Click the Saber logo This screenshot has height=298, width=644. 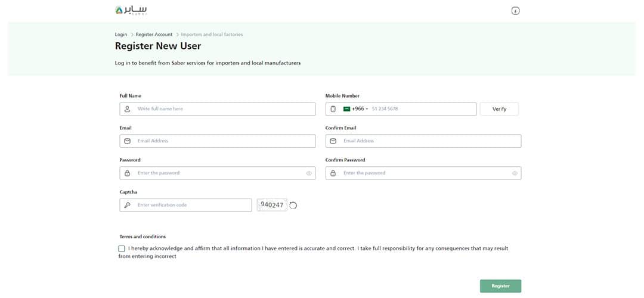131,10
